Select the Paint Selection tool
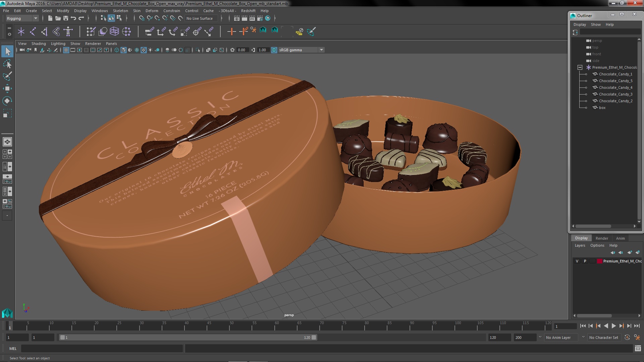 click(7, 76)
